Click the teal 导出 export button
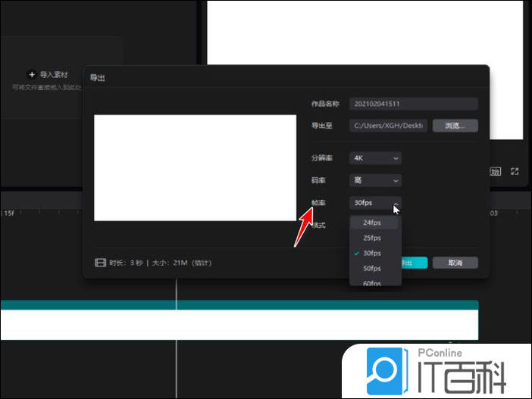This screenshot has width=532, height=399. click(415, 263)
